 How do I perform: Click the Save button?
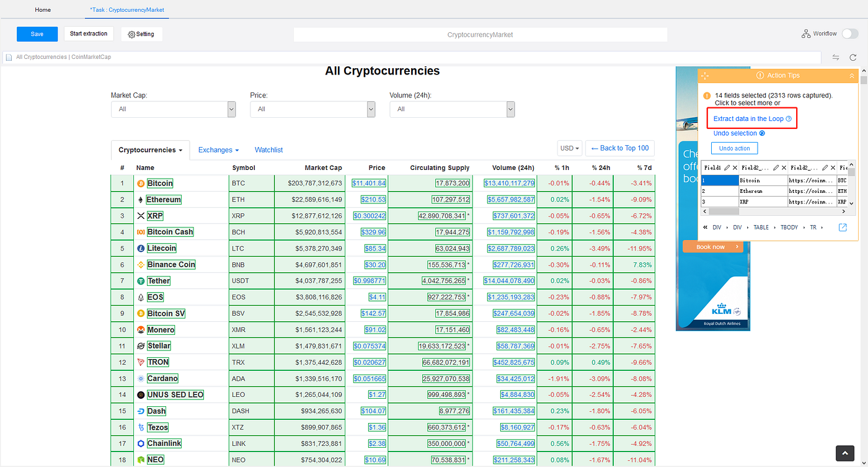pos(37,34)
